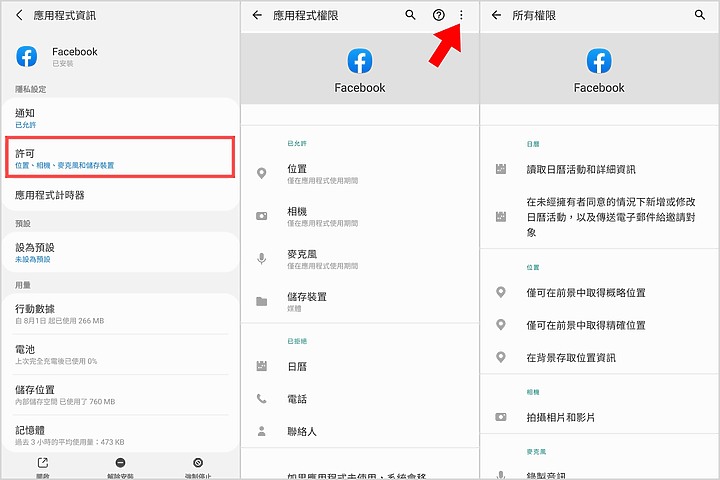Tap phone icon beside 電話
720x480 pixels.
262,399
